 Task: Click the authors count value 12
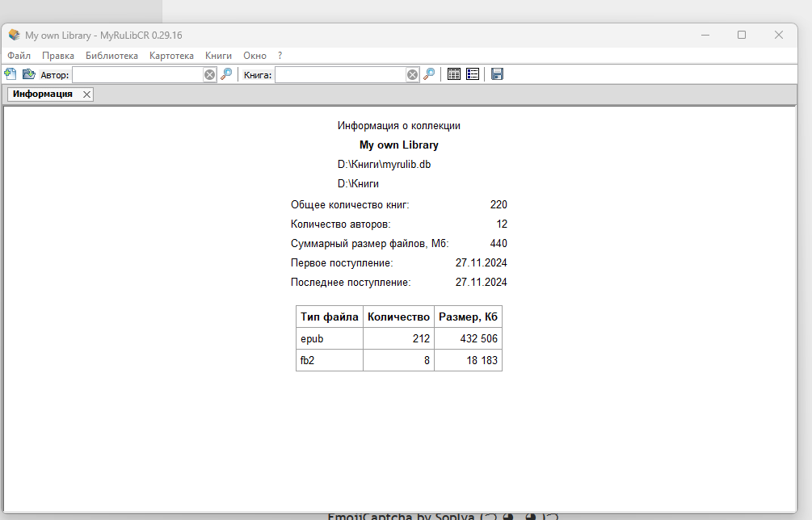tap(502, 224)
